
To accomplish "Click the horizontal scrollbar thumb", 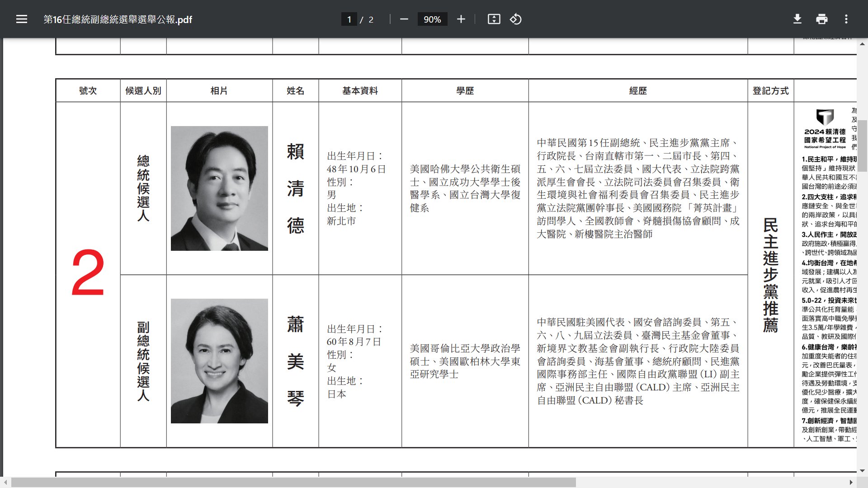I will [294, 483].
